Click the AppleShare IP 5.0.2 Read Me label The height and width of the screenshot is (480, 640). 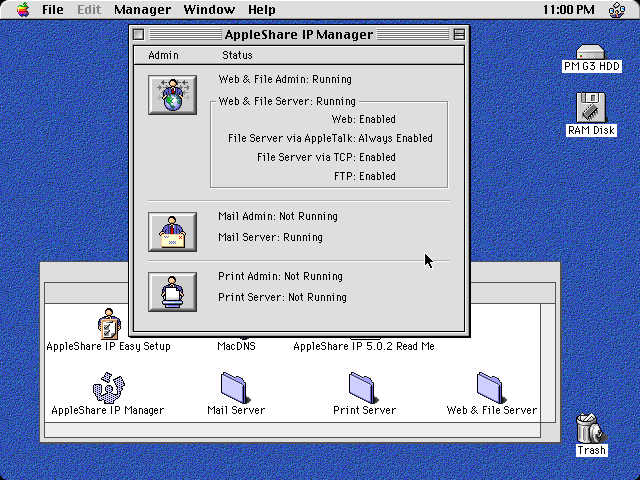point(364,346)
